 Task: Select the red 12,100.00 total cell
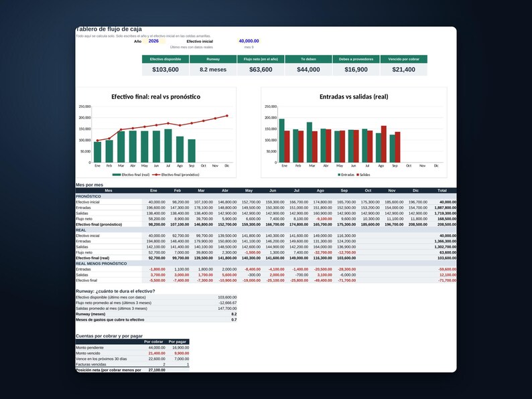(442, 274)
